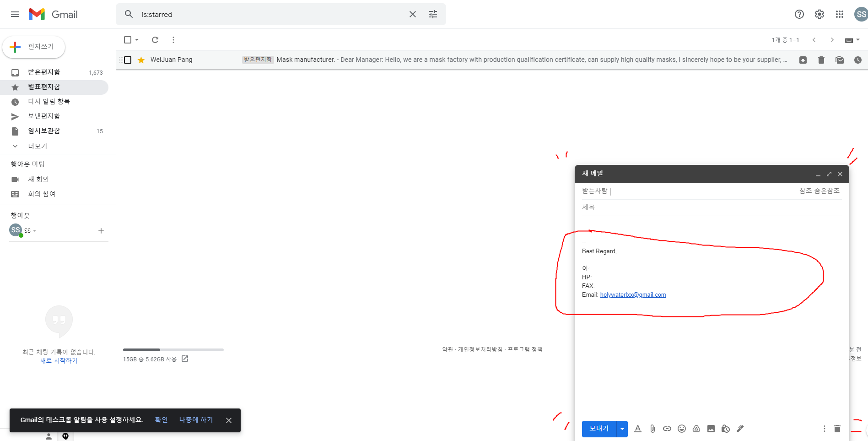Image resolution: width=868 pixels, height=441 pixels.
Task: Snooze the WeiJuan Pang email
Action: click(x=858, y=60)
